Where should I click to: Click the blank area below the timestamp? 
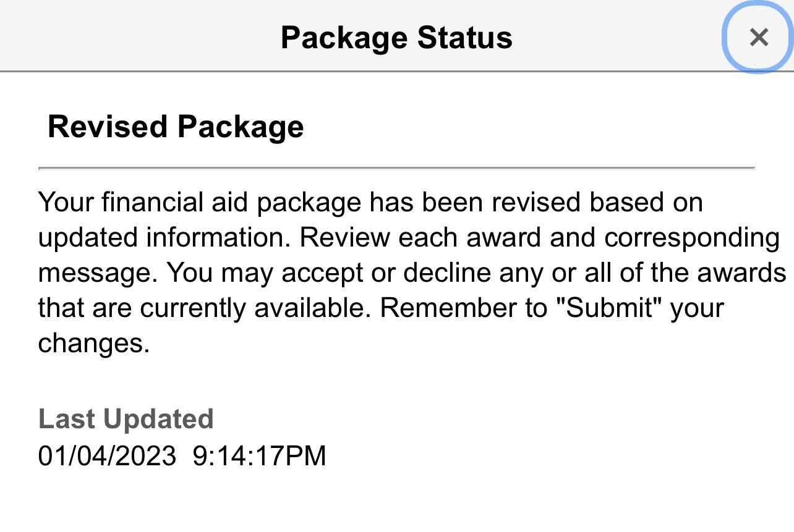396,500
